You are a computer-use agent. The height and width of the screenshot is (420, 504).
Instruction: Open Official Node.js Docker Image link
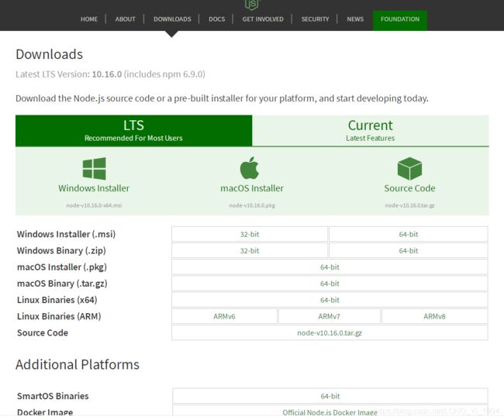click(x=330, y=412)
